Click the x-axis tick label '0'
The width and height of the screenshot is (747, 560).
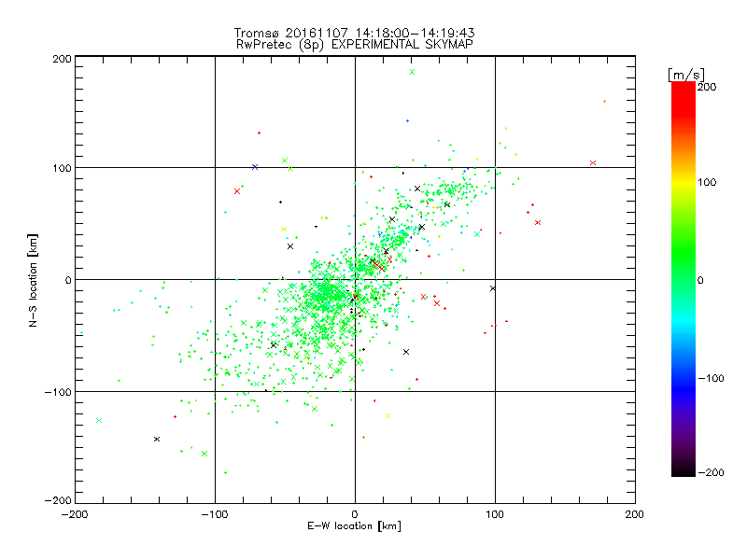coord(355,514)
